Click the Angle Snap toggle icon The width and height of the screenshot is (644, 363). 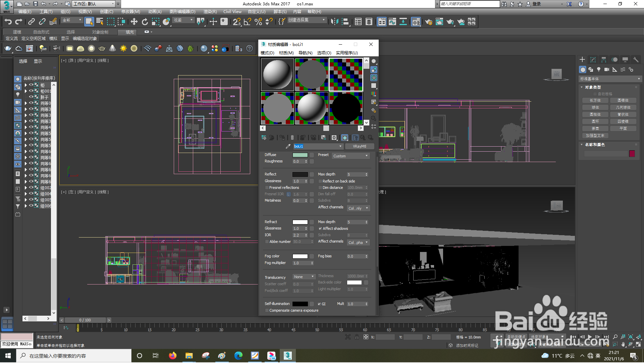(x=248, y=22)
